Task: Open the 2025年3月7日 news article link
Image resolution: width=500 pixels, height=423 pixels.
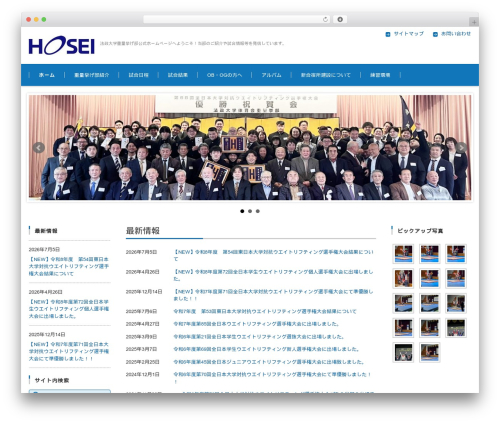Action: pos(266,349)
